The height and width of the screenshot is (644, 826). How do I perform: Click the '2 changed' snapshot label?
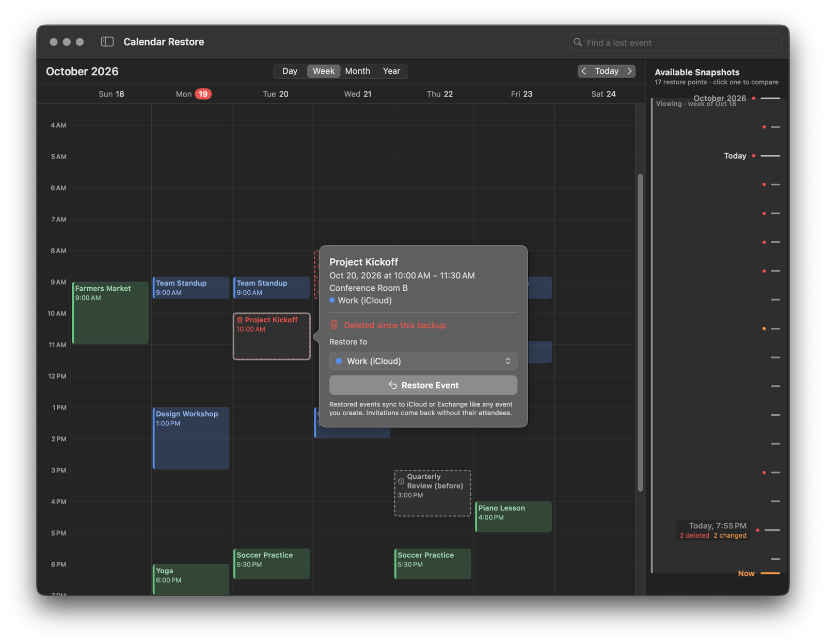[730, 536]
